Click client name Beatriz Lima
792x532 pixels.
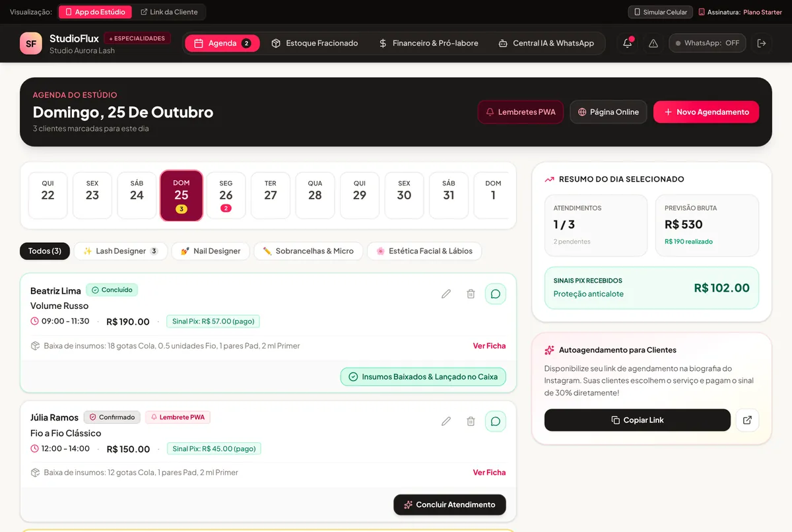(55, 290)
